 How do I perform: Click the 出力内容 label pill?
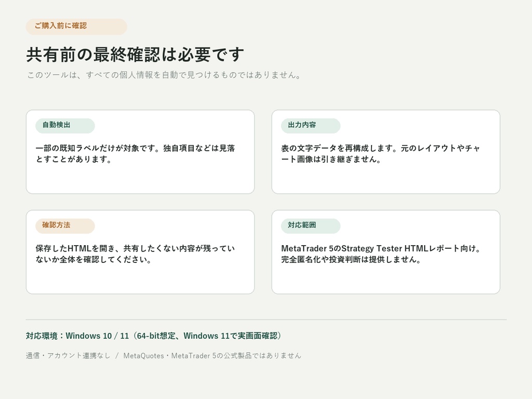coord(311,126)
